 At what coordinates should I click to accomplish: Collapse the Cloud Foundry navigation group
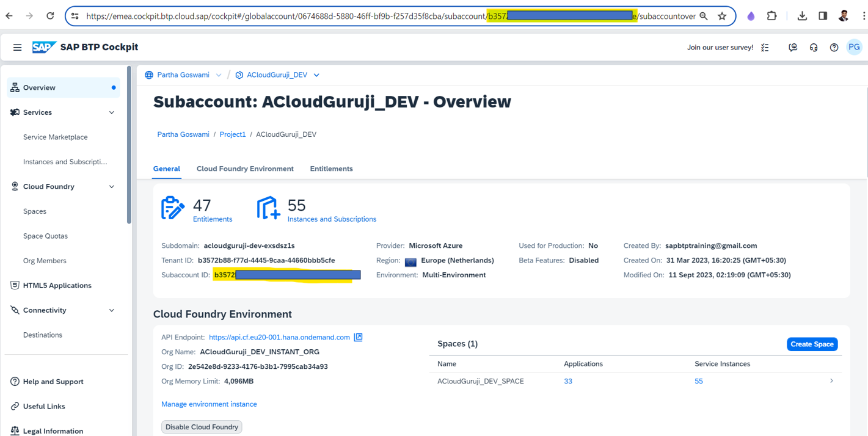pyautogui.click(x=112, y=187)
